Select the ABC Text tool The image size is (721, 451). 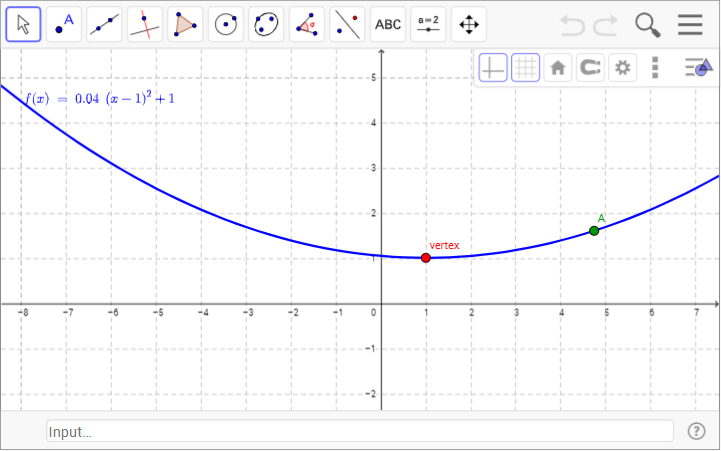tap(388, 24)
